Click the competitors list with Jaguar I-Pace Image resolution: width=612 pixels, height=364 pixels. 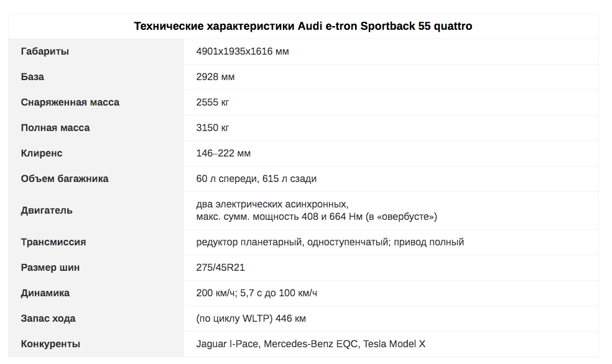pyautogui.click(x=310, y=344)
